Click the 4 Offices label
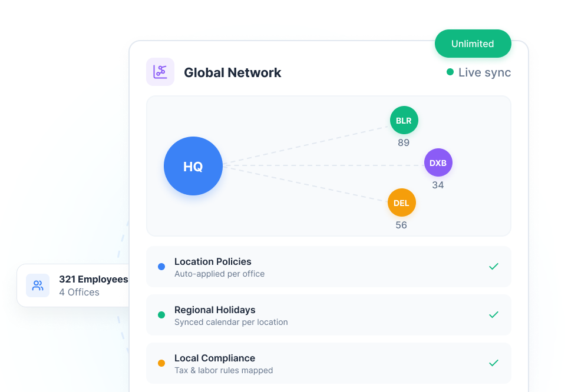Image resolution: width=568 pixels, height=392 pixels. (x=79, y=292)
